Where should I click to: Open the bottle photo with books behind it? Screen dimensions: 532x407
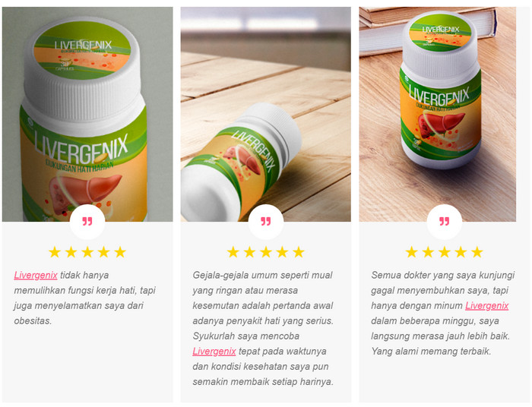tap(438, 114)
